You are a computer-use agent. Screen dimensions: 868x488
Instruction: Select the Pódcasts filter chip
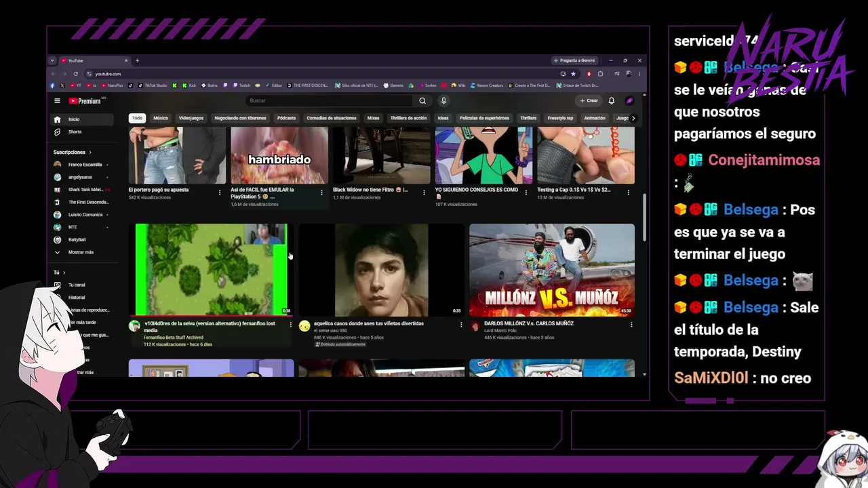pyautogui.click(x=287, y=118)
